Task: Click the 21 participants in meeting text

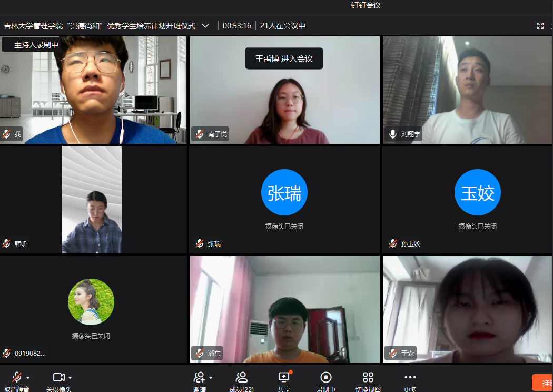Action: tap(283, 26)
